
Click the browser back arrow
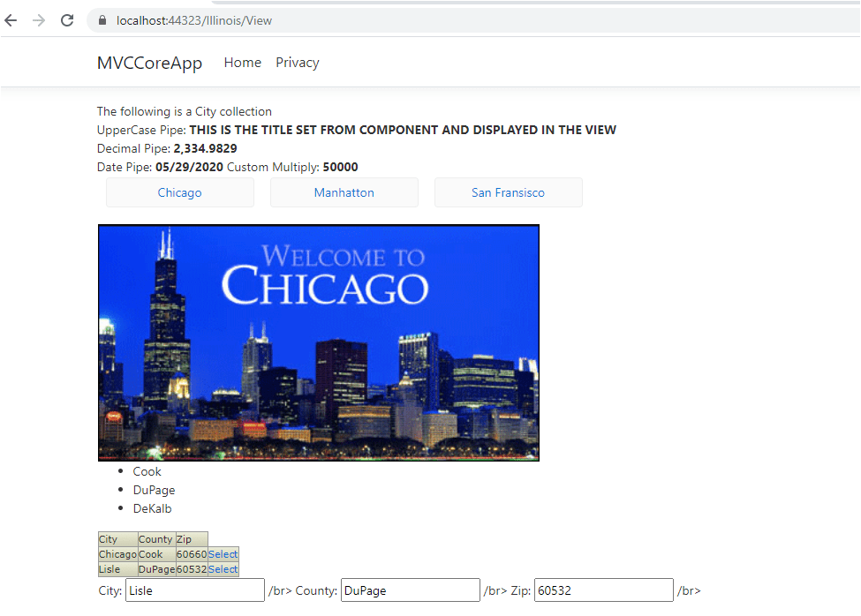(x=11, y=20)
